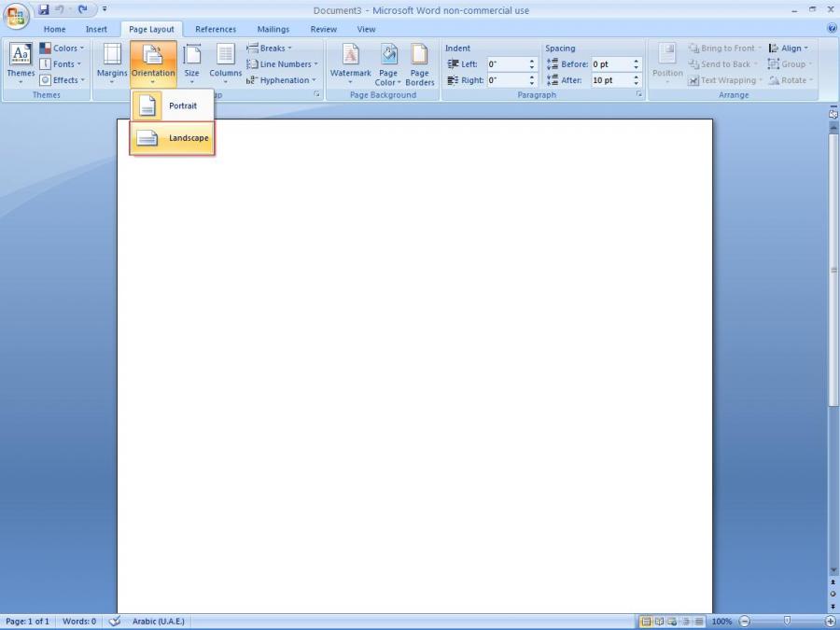Click the Spacing Before input field
Image resolution: width=840 pixels, height=630 pixels.
pos(610,64)
